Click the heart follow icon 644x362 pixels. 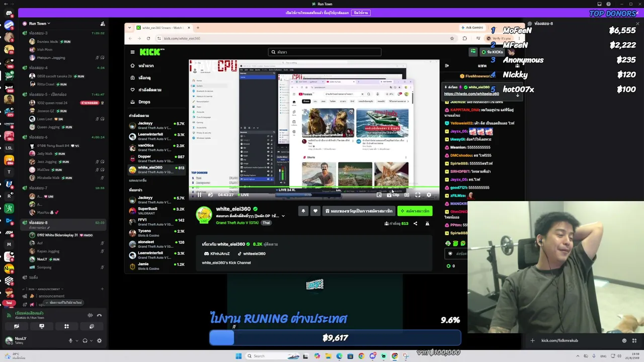tap(315, 211)
